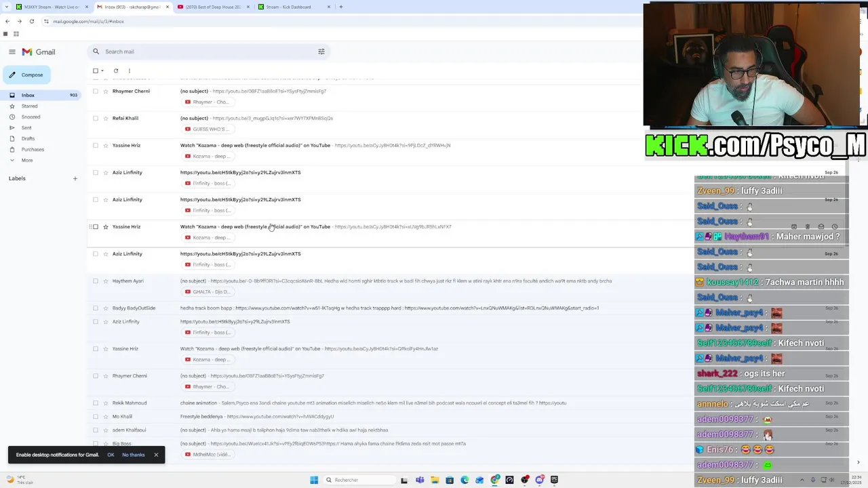Select the Badyy BadyOutSide email checkbox

tap(96, 308)
